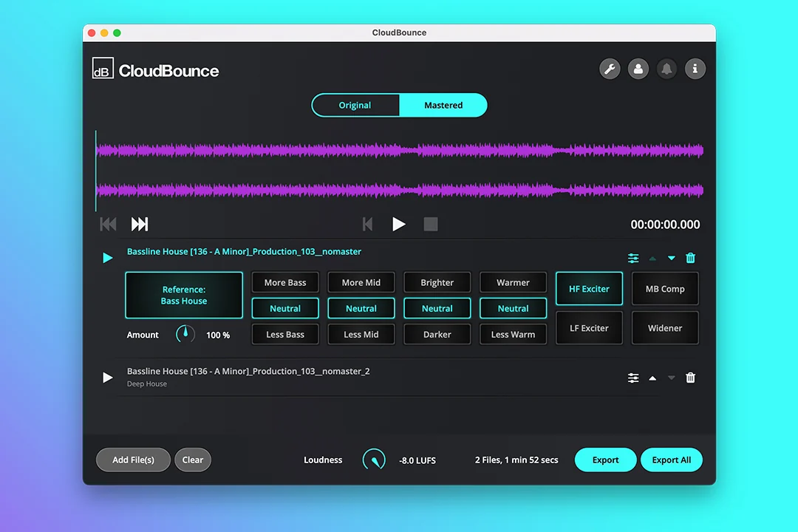Screen dimensions: 798x532
Task: Skip to the next track
Action: click(140, 224)
